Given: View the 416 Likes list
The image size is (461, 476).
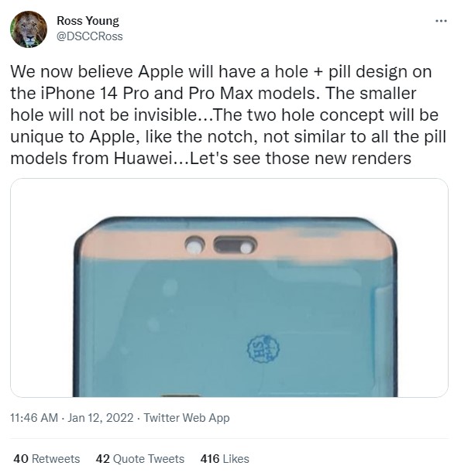Looking at the screenshot, I should click(225, 458).
